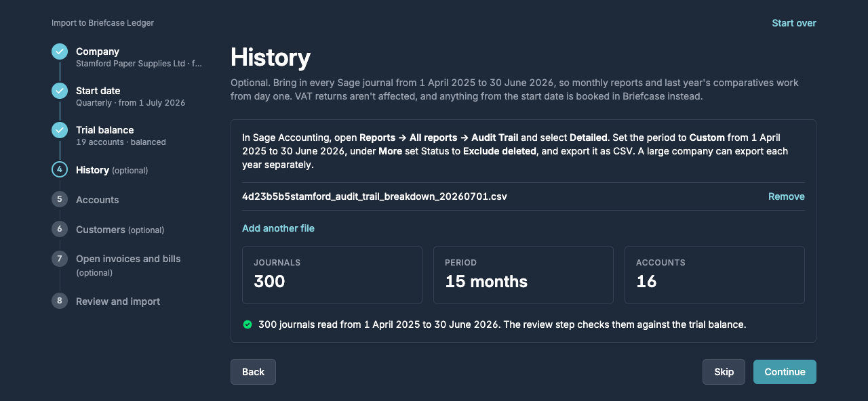This screenshot has height=401, width=868.
Task: Click the step 7 number circle
Action: 60,259
